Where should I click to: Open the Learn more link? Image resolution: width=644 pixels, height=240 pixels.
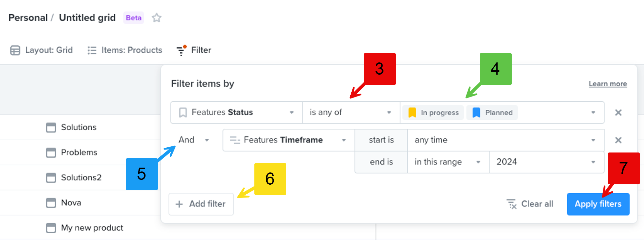(607, 83)
